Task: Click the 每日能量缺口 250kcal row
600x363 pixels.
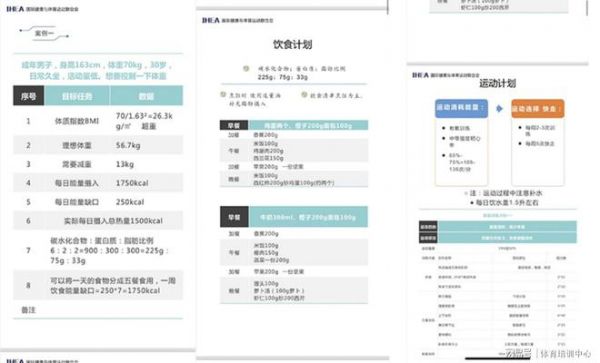Action: pyautogui.click(x=98, y=202)
